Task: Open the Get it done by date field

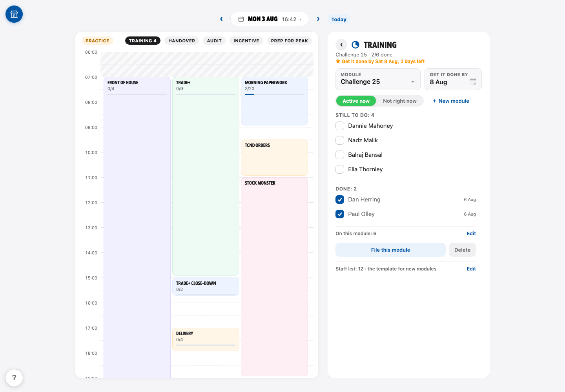Action: tap(453, 79)
